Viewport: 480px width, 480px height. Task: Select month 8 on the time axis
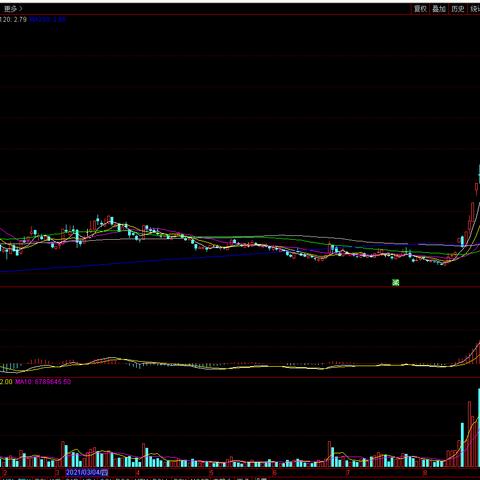point(425,472)
